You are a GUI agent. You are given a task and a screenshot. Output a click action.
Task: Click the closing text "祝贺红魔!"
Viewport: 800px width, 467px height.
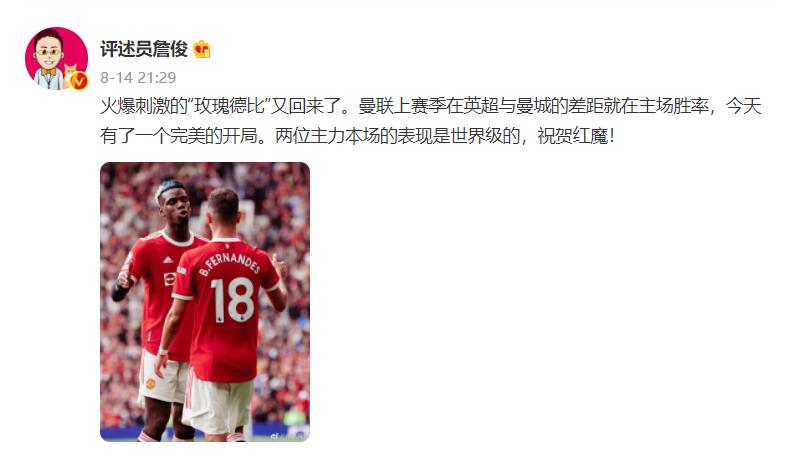(x=576, y=136)
